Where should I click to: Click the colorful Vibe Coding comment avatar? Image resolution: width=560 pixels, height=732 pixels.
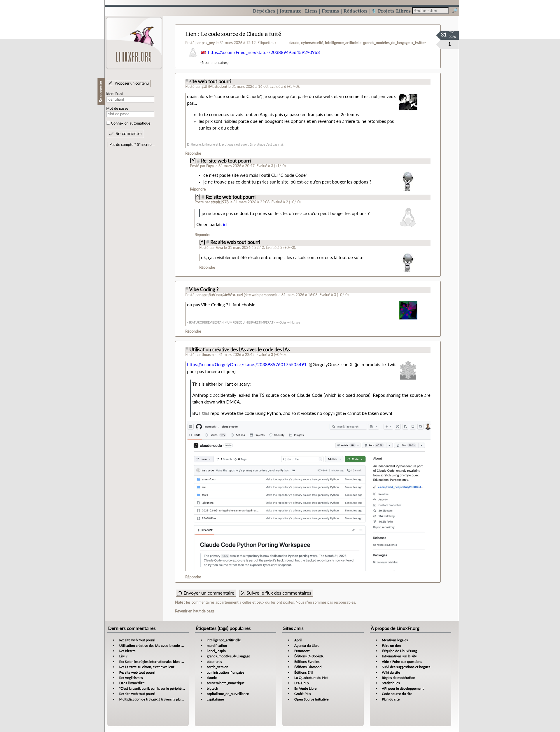click(408, 310)
